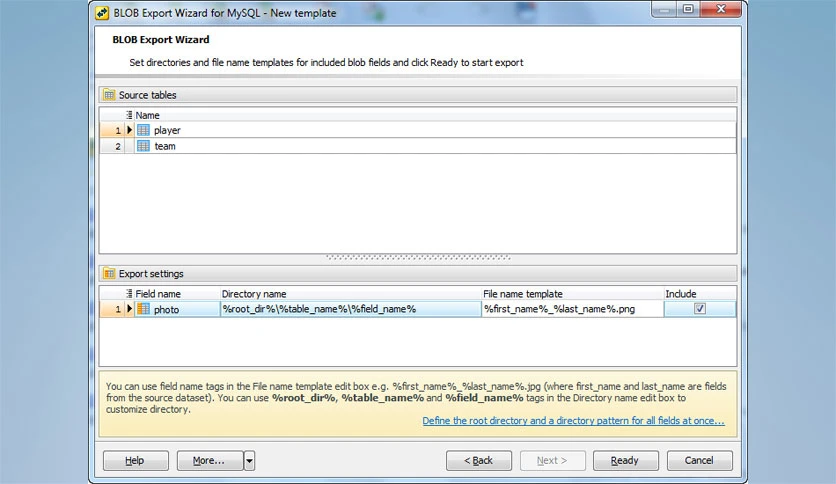836x484 pixels.
Task: Click the File name template column header
Action: tap(573, 294)
